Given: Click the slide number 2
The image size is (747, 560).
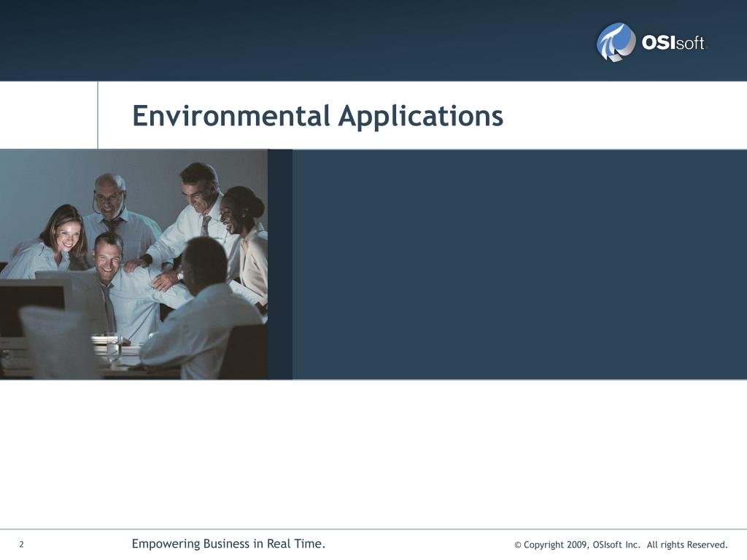Looking at the screenshot, I should 21,544.
